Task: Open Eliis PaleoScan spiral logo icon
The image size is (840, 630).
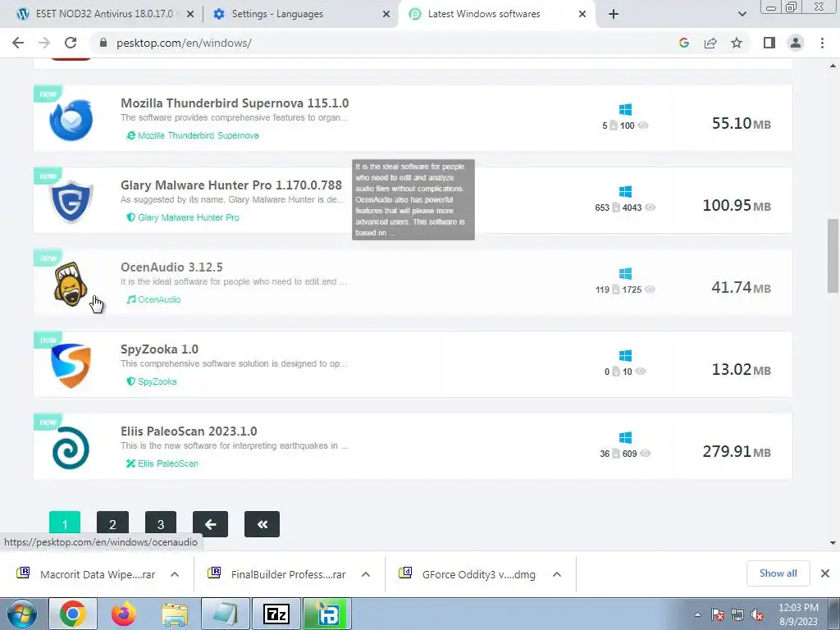Action: pyautogui.click(x=71, y=448)
